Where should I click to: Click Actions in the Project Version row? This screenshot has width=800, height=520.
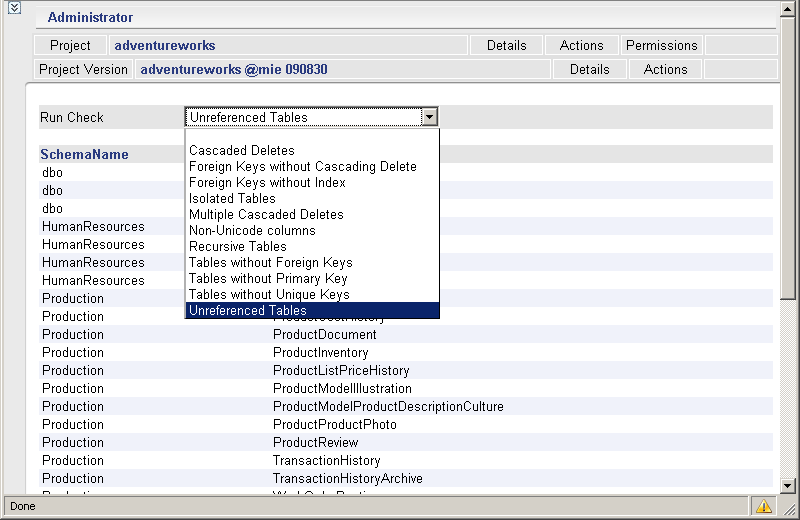click(x=665, y=69)
